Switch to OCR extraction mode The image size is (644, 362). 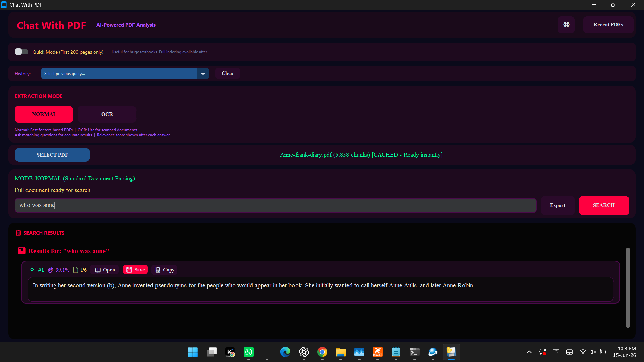tap(107, 114)
